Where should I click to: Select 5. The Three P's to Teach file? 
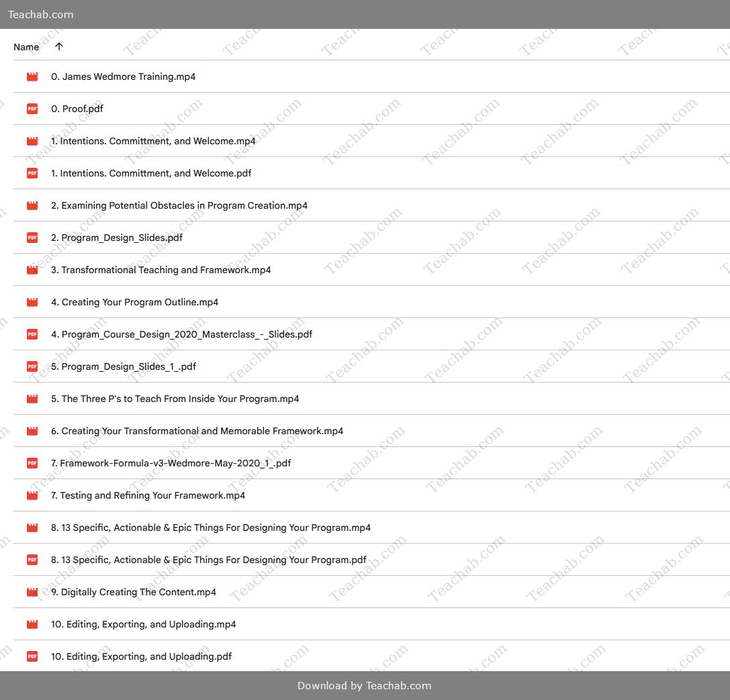[175, 399]
